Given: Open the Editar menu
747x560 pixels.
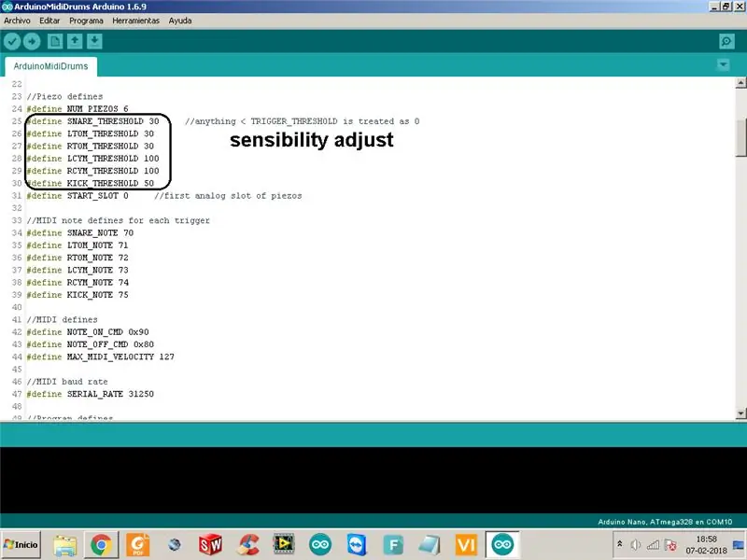Looking at the screenshot, I should pos(49,21).
